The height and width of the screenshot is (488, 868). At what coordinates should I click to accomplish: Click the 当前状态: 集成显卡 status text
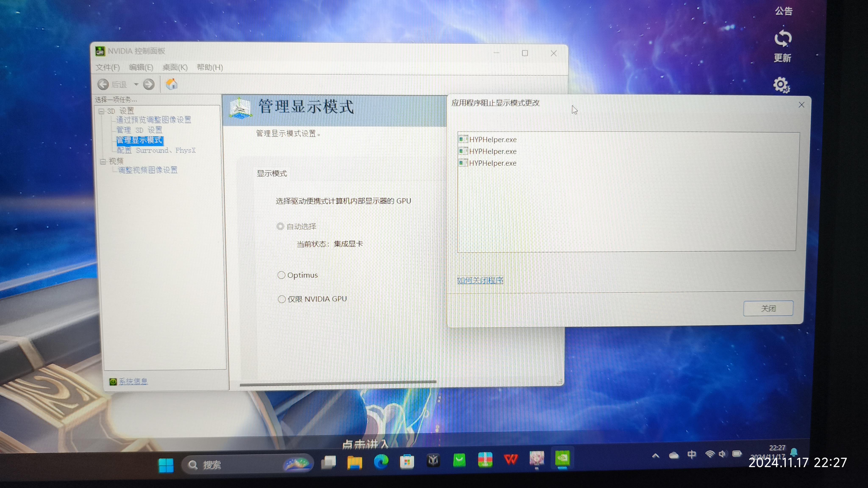pos(330,244)
